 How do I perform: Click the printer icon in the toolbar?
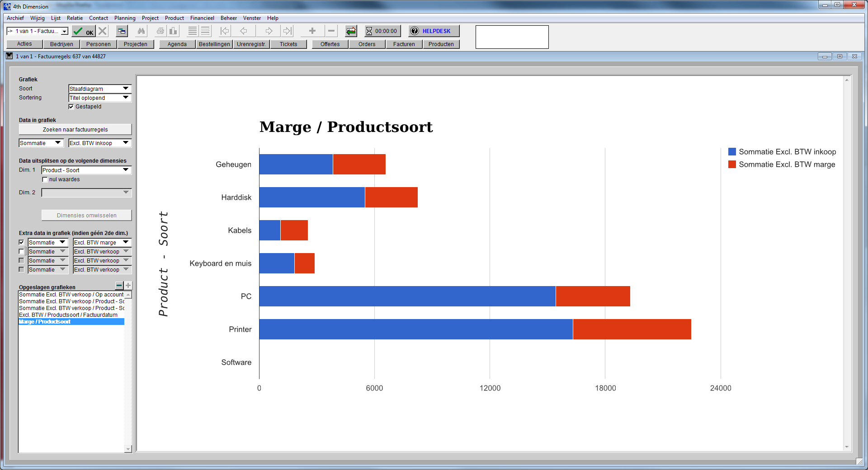160,31
